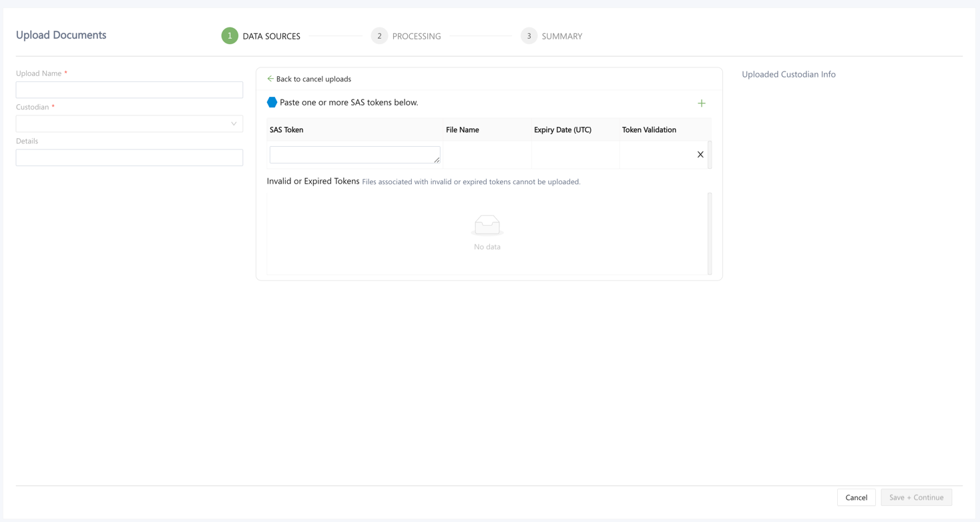Image resolution: width=980 pixels, height=522 pixels.
Task: Click the blue Azure hexagon icon
Action: pos(272,103)
